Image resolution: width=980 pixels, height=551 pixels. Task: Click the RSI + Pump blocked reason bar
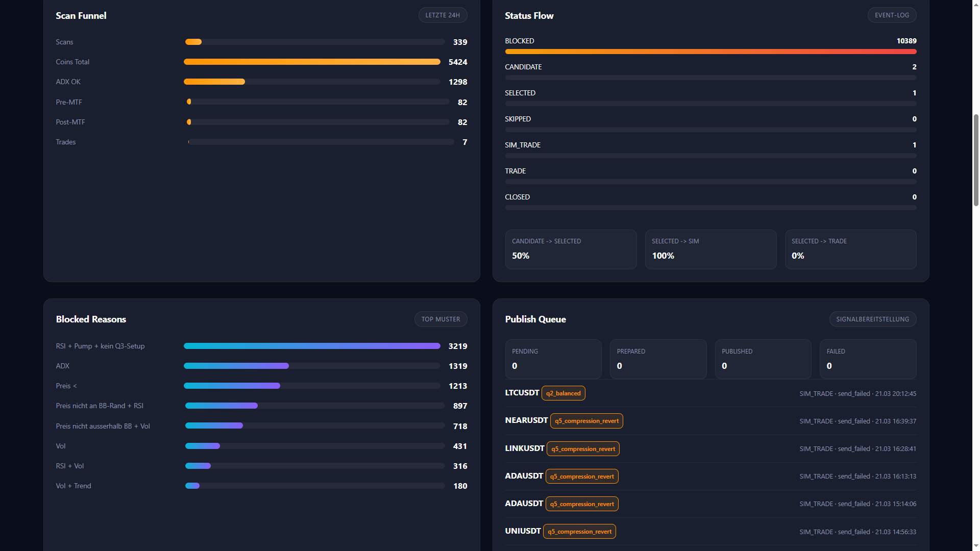(x=312, y=346)
